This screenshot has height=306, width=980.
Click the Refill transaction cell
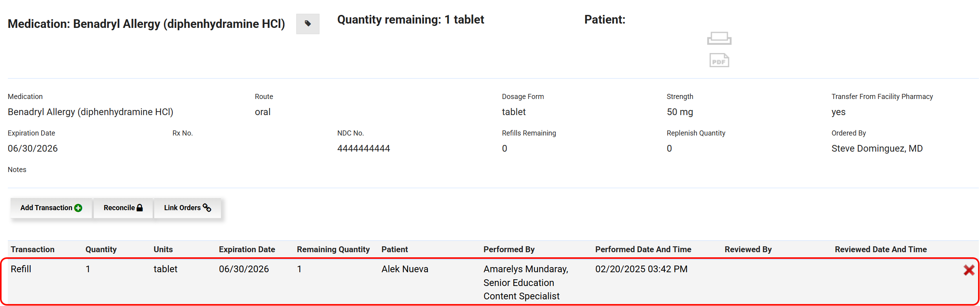pos(21,269)
